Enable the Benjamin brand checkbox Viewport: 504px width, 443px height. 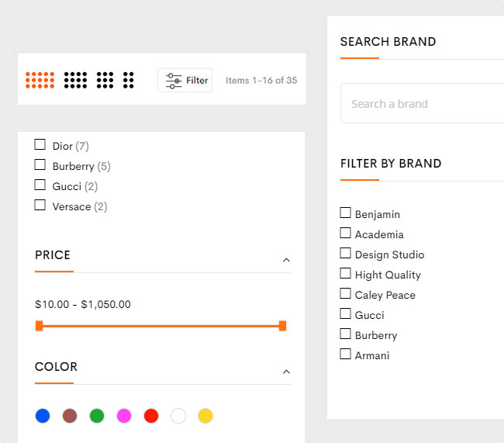tap(346, 213)
